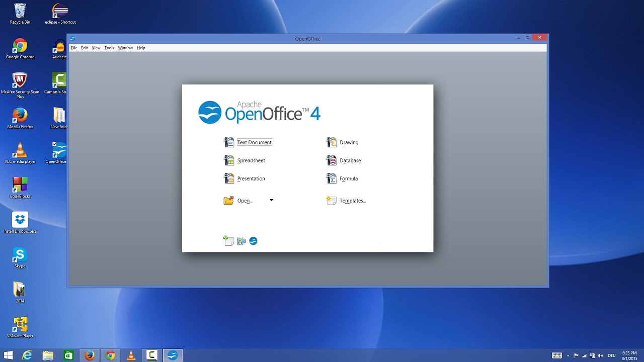Switch to Camtasia in the taskbar

pos(151,355)
